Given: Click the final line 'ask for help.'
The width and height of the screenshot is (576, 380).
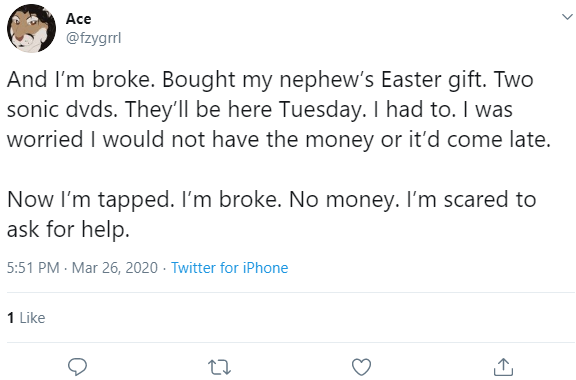Looking at the screenshot, I should click(x=68, y=230).
